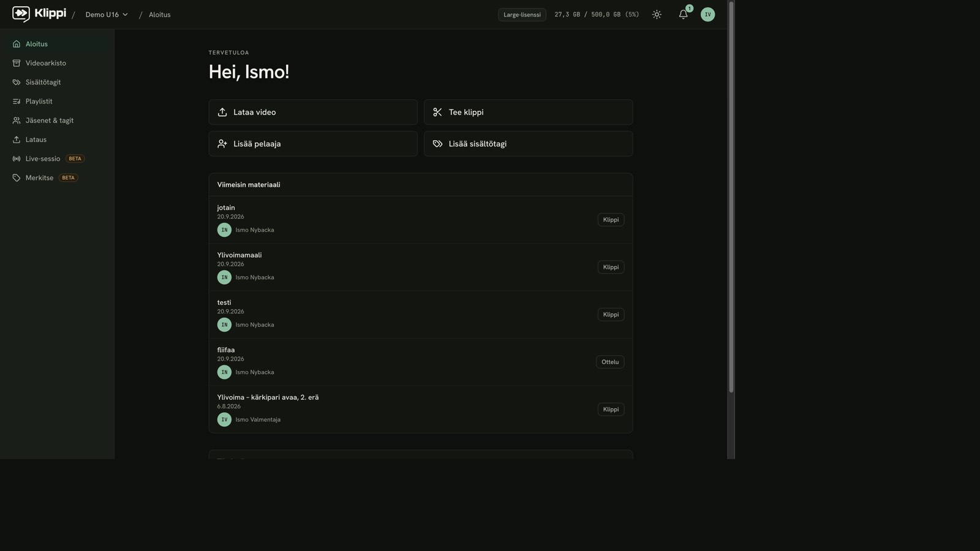Viewport: 980px width, 551px height.
Task: Open Jäsenet & tagit page
Action: (57, 121)
